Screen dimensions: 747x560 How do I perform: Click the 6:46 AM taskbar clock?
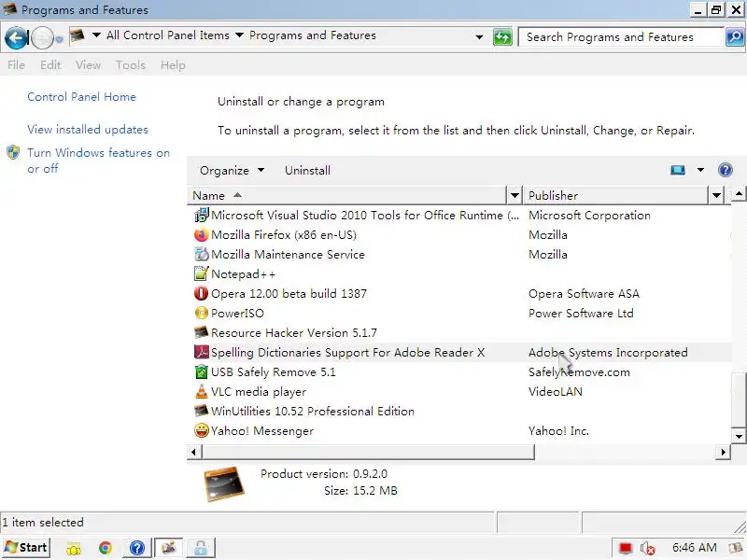tap(694, 548)
